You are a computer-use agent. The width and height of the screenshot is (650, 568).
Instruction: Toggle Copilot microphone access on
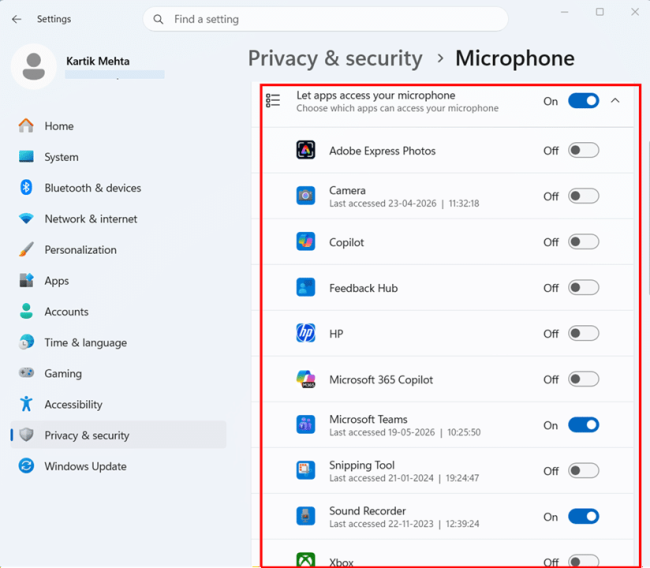point(583,242)
